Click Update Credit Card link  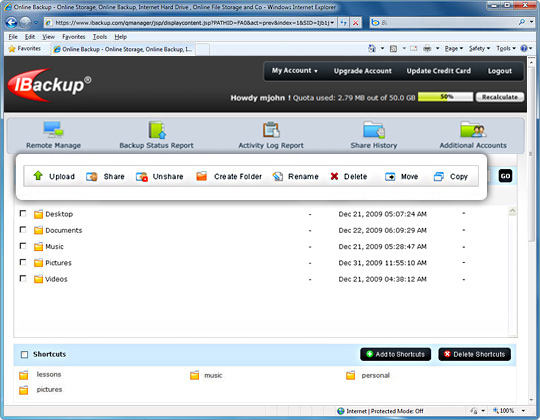pyautogui.click(x=438, y=71)
